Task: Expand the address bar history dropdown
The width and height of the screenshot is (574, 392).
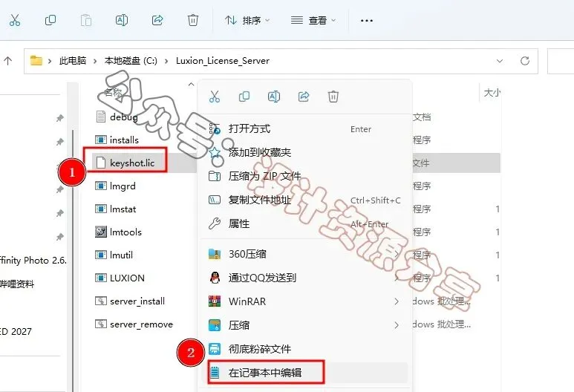Action: point(499,61)
